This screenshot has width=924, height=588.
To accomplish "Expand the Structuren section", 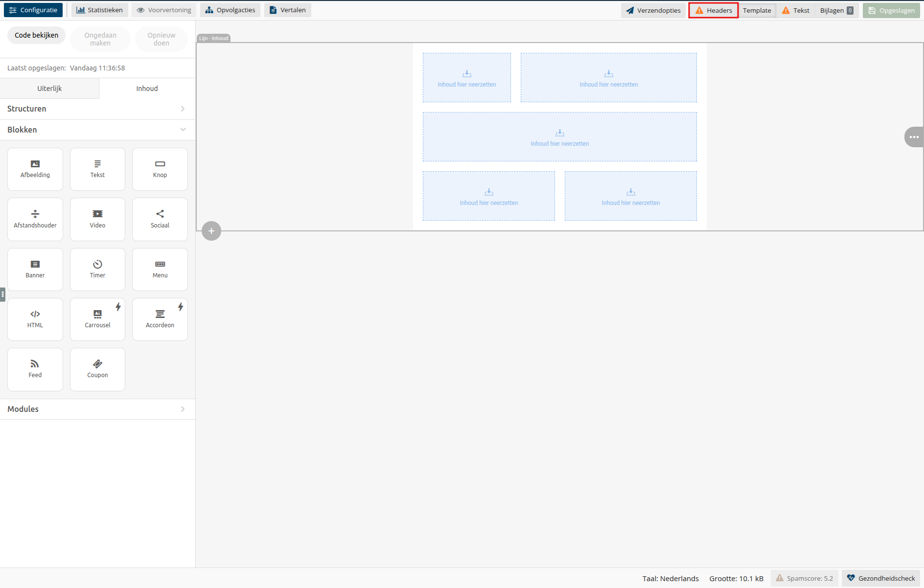I will click(97, 109).
